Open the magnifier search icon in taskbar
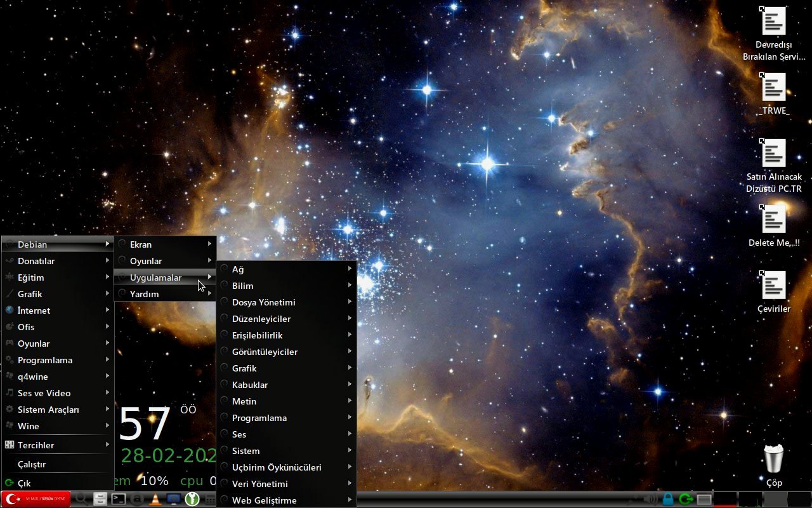812x508 pixels. coord(82,499)
